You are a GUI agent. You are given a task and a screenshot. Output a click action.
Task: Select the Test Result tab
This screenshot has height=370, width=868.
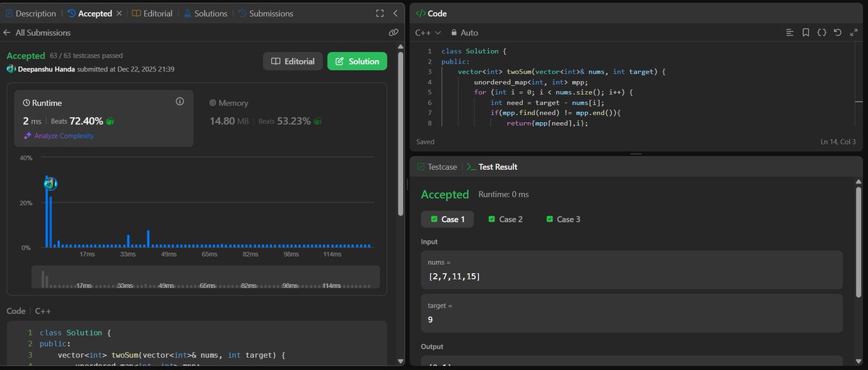pos(491,167)
